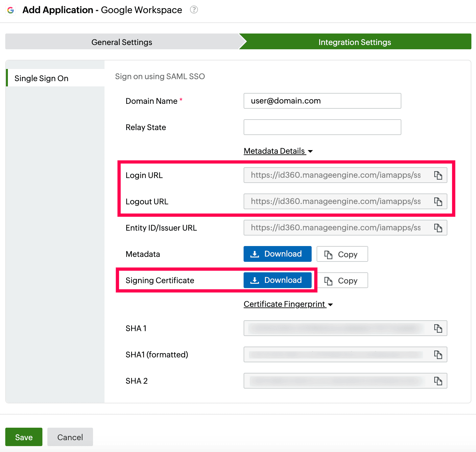Copy the Signing Certificate content
Screen dimensions: 476x452
coord(342,281)
